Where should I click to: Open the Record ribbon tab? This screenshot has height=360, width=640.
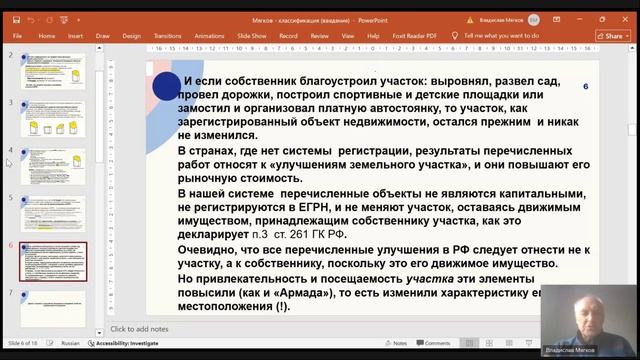(x=288, y=36)
